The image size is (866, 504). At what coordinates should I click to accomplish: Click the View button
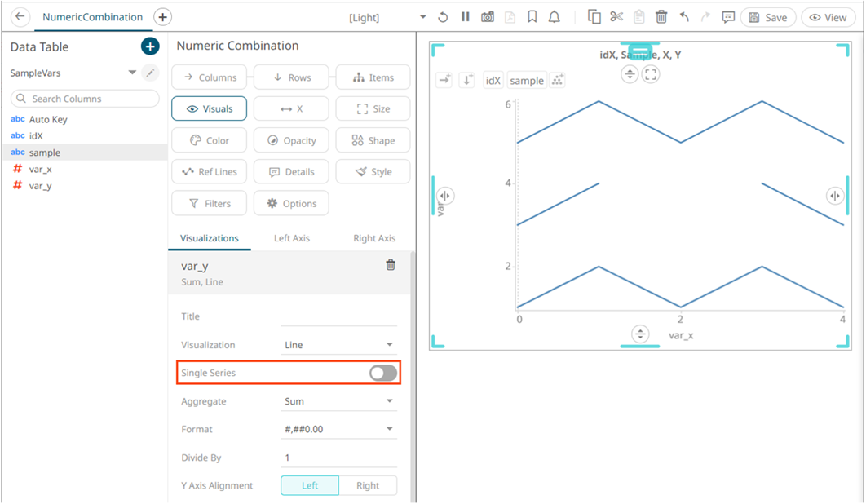coord(828,18)
